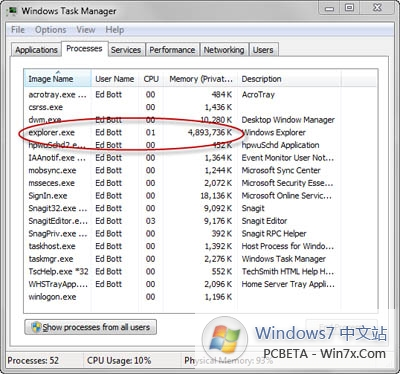Select the hpwuSchd2 process row
The image size is (400, 374).
click(200, 145)
